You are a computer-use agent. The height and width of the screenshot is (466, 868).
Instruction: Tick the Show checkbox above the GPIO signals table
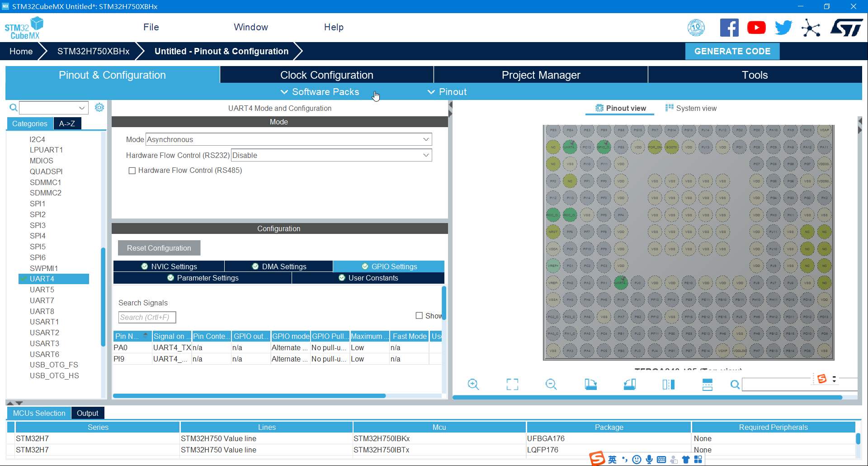point(419,316)
